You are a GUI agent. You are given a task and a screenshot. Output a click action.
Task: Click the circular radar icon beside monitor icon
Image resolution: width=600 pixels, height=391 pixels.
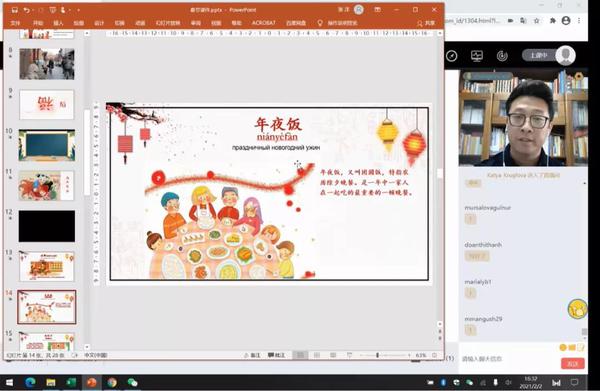tap(502, 56)
